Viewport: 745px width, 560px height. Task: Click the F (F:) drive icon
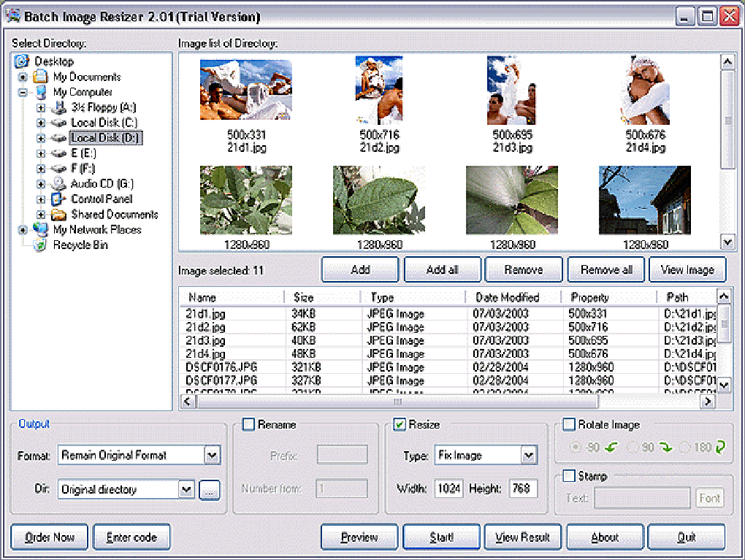(x=59, y=168)
